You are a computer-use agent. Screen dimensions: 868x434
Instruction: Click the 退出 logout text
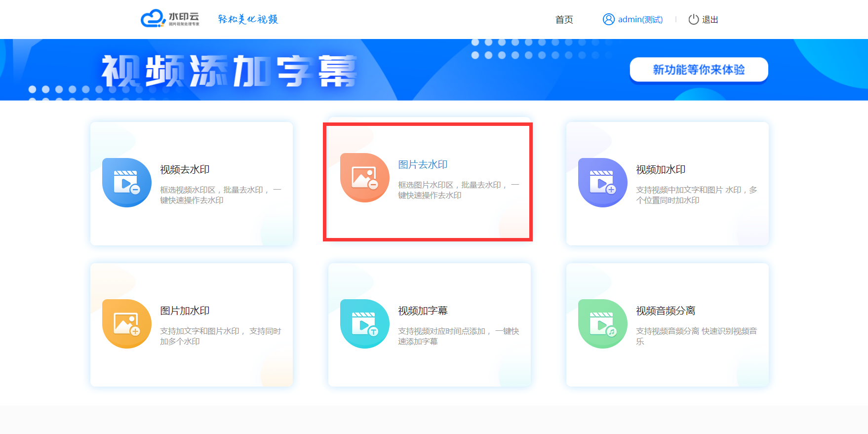[710, 20]
